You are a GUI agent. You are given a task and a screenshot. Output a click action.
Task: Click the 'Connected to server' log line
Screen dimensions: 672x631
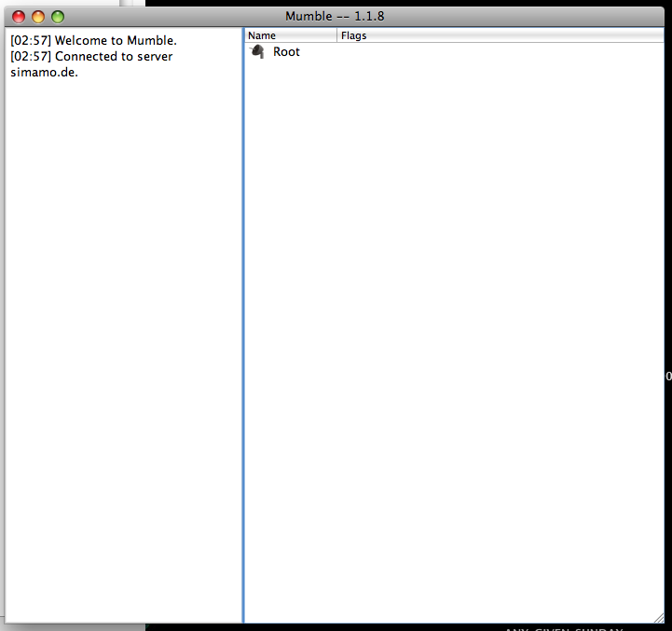[x=114, y=57]
